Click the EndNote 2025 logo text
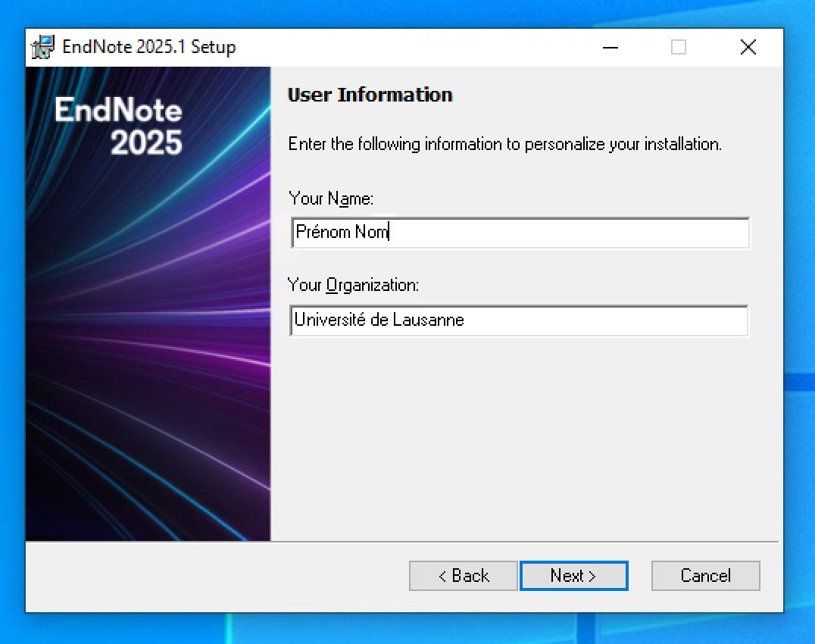 (x=119, y=127)
